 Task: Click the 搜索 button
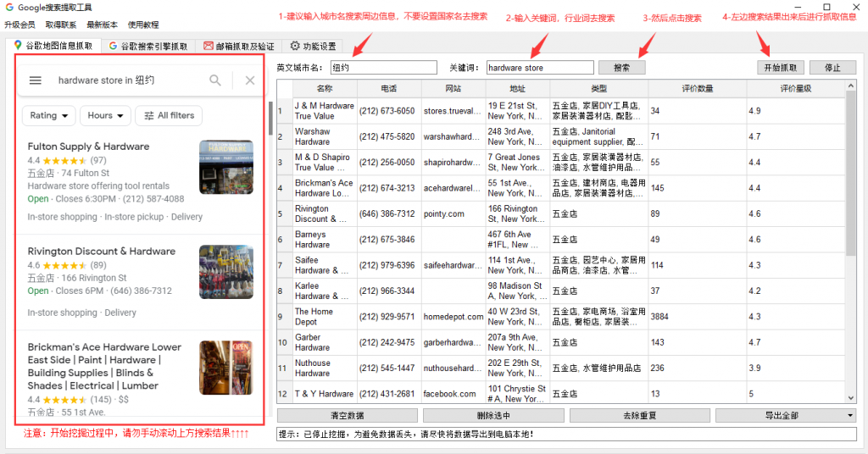(x=621, y=68)
